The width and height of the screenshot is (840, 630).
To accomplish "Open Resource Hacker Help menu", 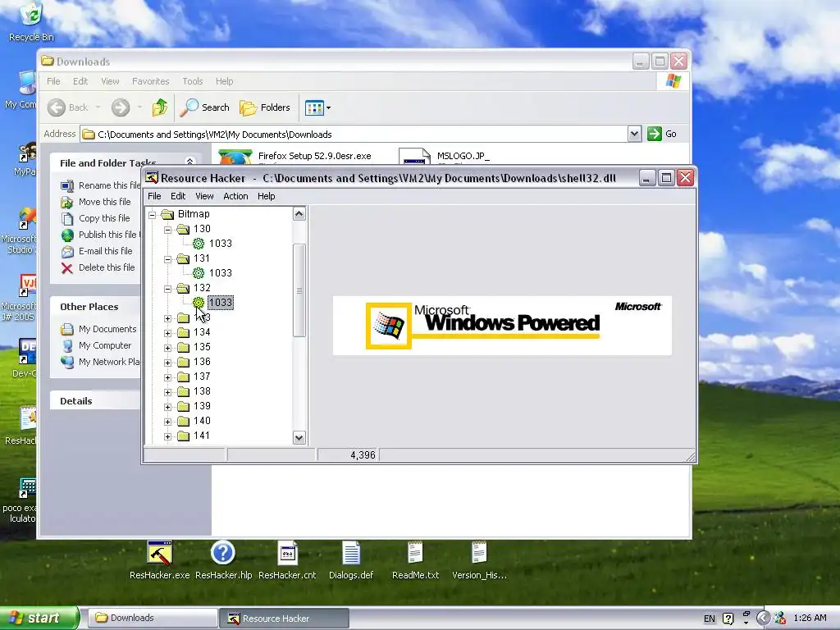I will 267,196.
